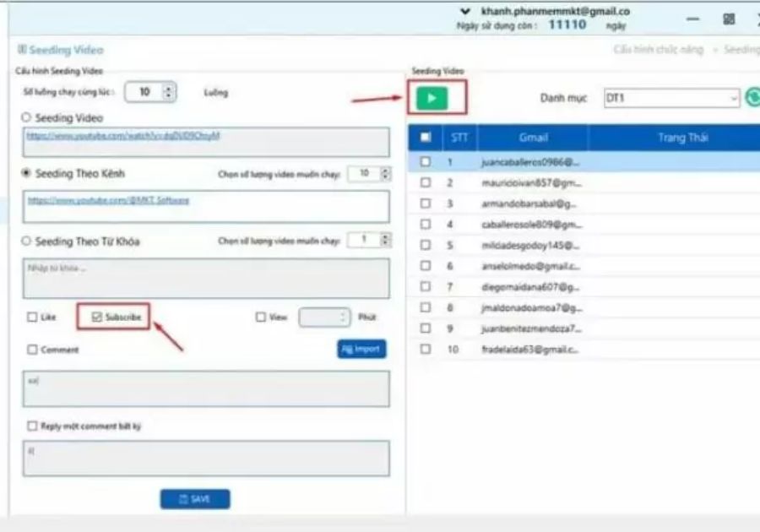
Task: Click the green play button to start seeding
Action: [x=432, y=98]
